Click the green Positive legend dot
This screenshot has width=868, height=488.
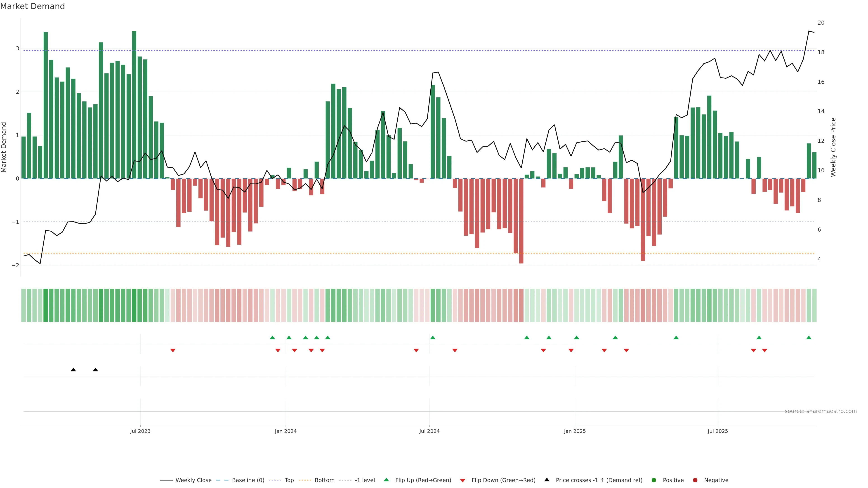coord(654,480)
